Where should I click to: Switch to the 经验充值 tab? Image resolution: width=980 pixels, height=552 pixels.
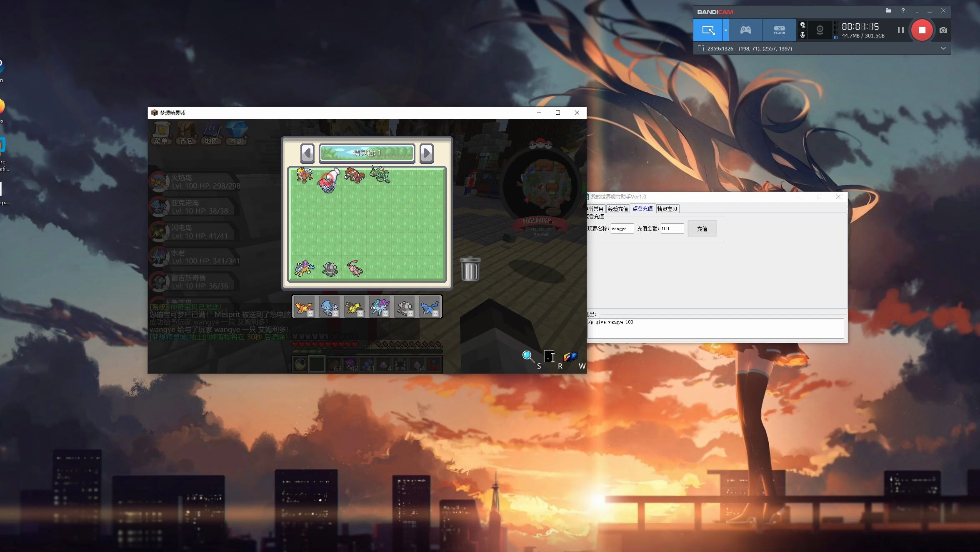click(x=617, y=209)
